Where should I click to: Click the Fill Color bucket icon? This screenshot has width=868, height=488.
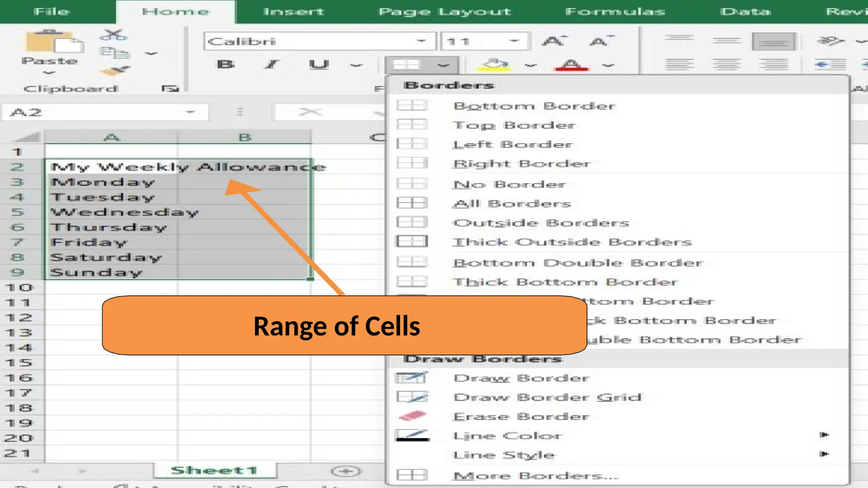coord(494,65)
